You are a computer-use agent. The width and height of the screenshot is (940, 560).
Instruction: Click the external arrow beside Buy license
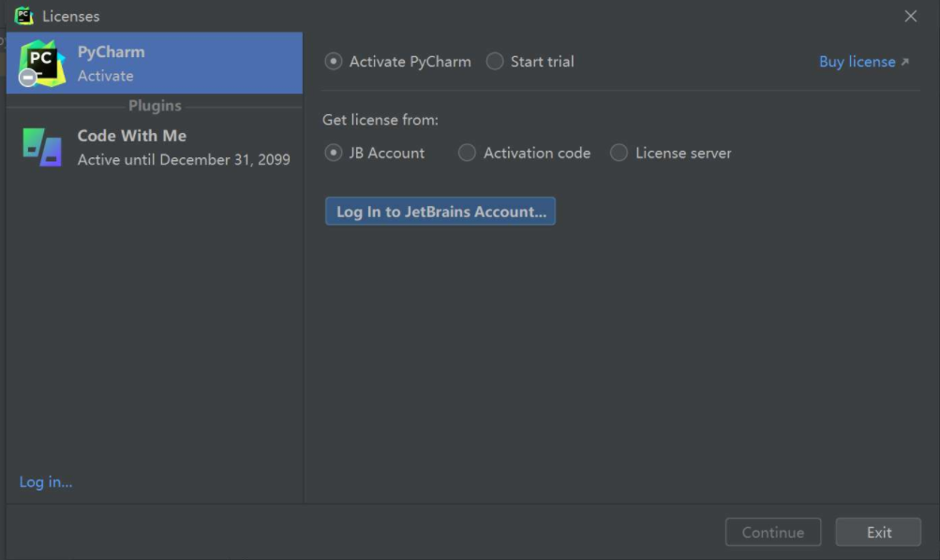point(905,62)
